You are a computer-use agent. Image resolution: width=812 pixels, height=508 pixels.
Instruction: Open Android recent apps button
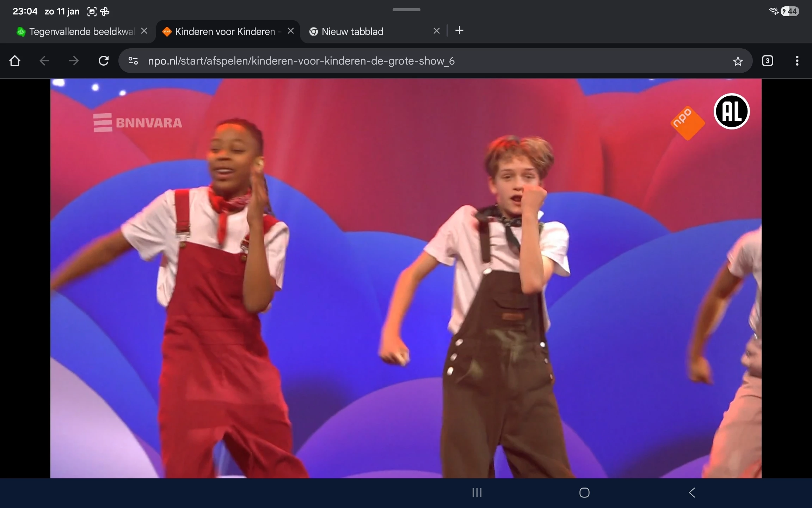(x=477, y=492)
